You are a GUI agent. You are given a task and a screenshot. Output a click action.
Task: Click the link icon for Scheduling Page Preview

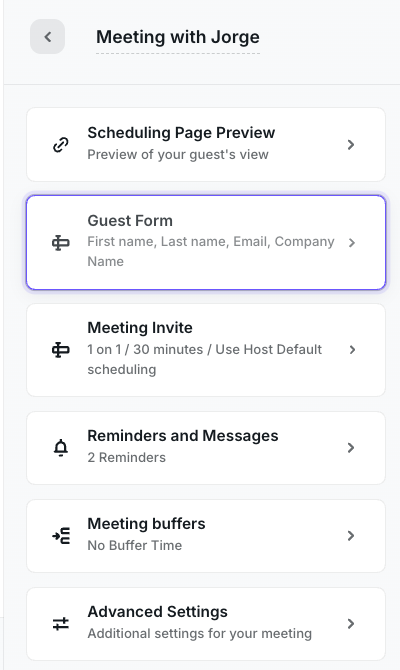pyautogui.click(x=61, y=145)
